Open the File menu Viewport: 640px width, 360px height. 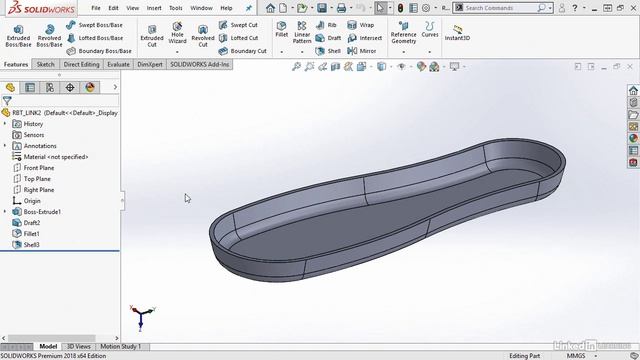click(x=96, y=8)
